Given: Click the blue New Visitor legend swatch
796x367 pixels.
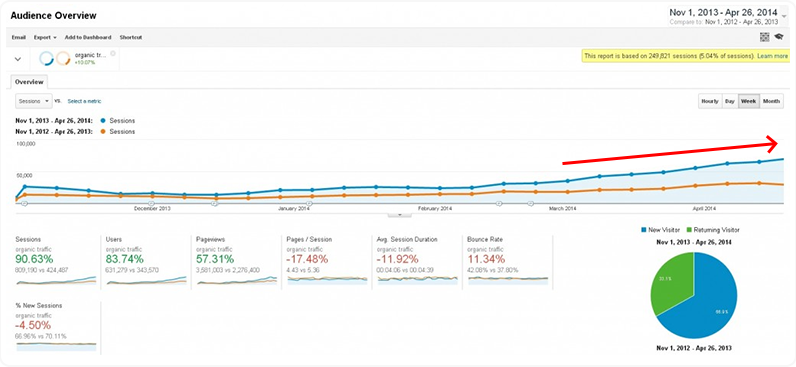Looking at the screenshot, I should (644, 230).
